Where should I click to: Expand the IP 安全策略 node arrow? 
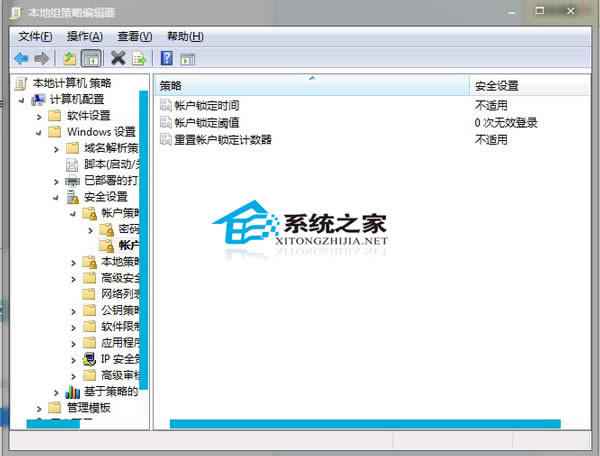click(x=73, y=360)
